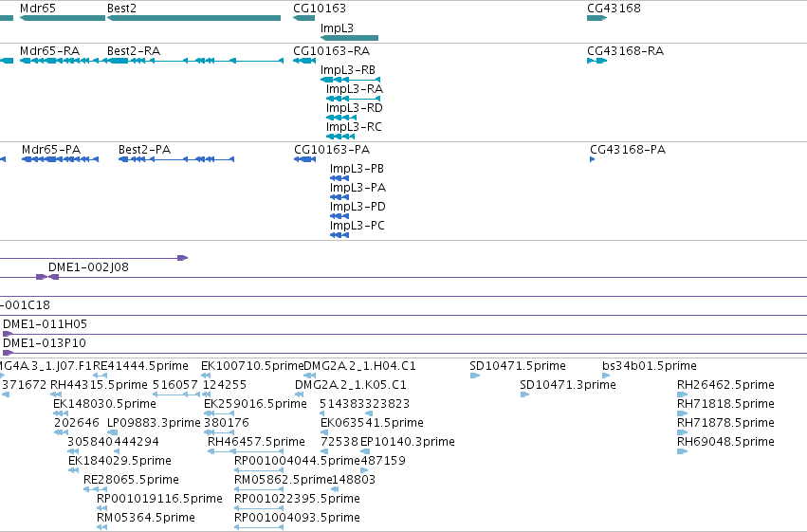Select the RE28065.5prime EST
The image size is (807, 532).
pyautogui.click(x=95, y=490)
